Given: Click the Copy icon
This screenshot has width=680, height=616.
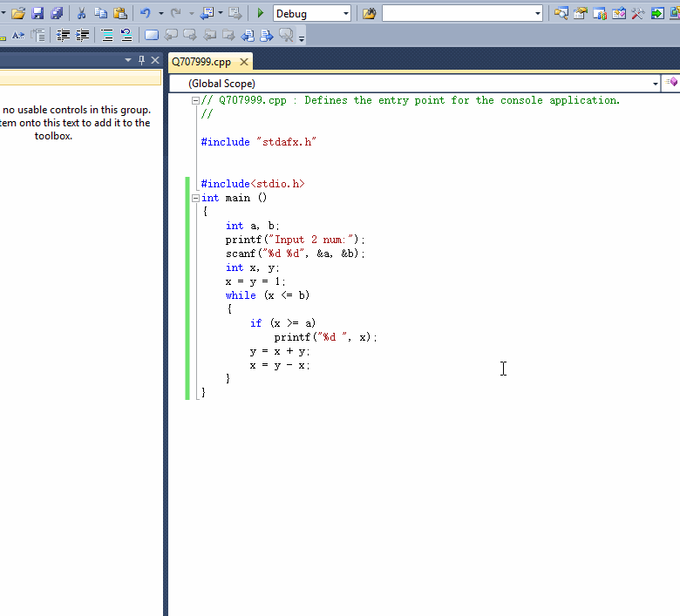Looking at the screenshot, I should [x=100, y=13].
